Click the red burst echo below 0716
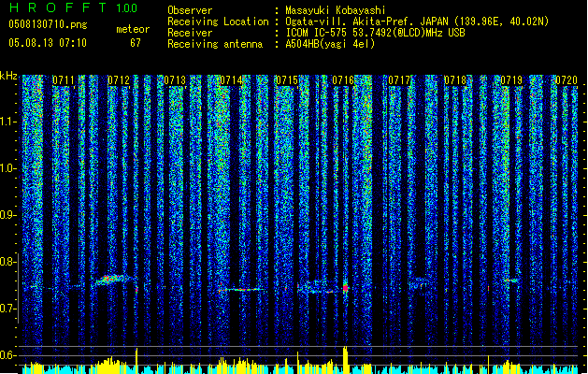The width and height of the screenshot is (588, 374). [345, 288]
